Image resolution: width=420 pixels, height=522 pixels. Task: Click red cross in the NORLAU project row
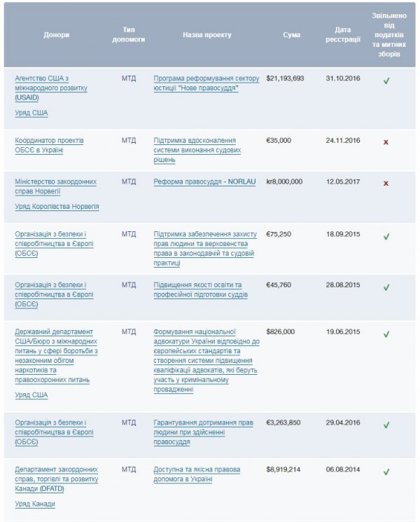click(386, 184)
